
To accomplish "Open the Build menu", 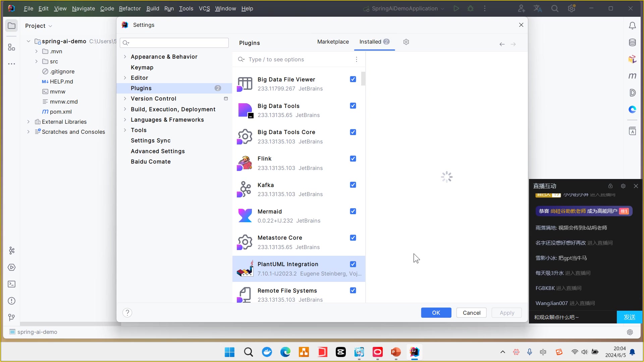I will click(153, 8).
